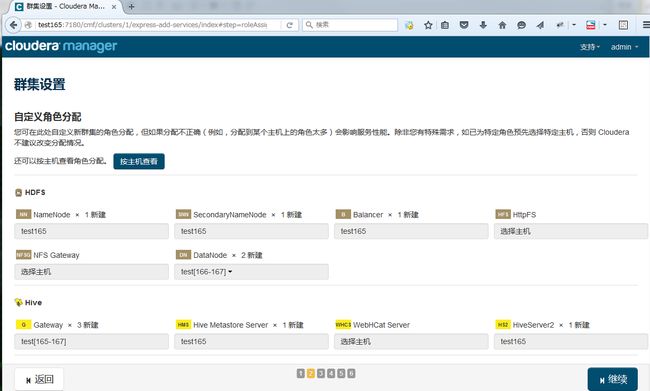650x391 pixels.
Task: Choose a host for WebHCat Server
Action: tap(411, 341)
